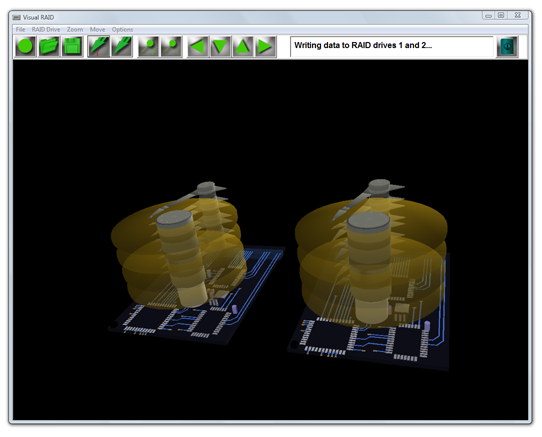Select the second lightning bolt tool
This screenshot has height=437, width=542.
[122, 46]
